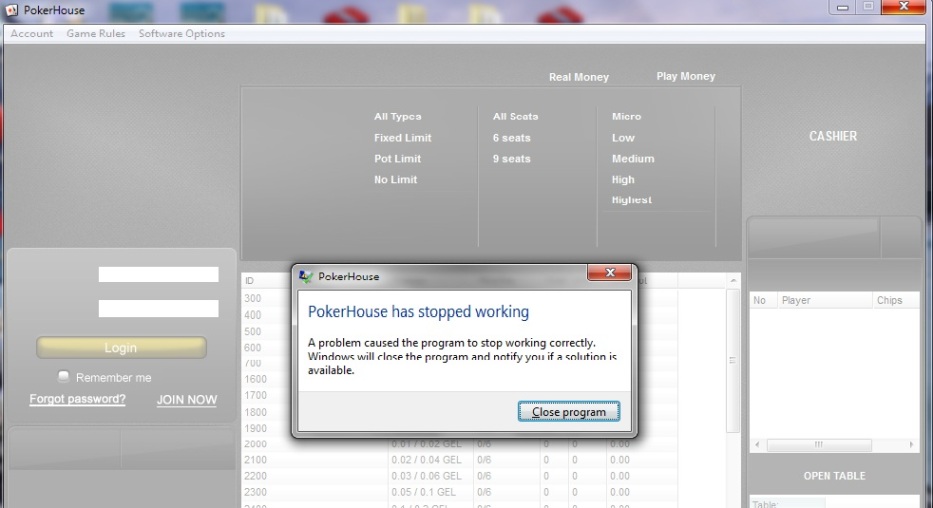Click the ID column header
Viewport: 933px width, 508px height.
(x=249, y=281)
